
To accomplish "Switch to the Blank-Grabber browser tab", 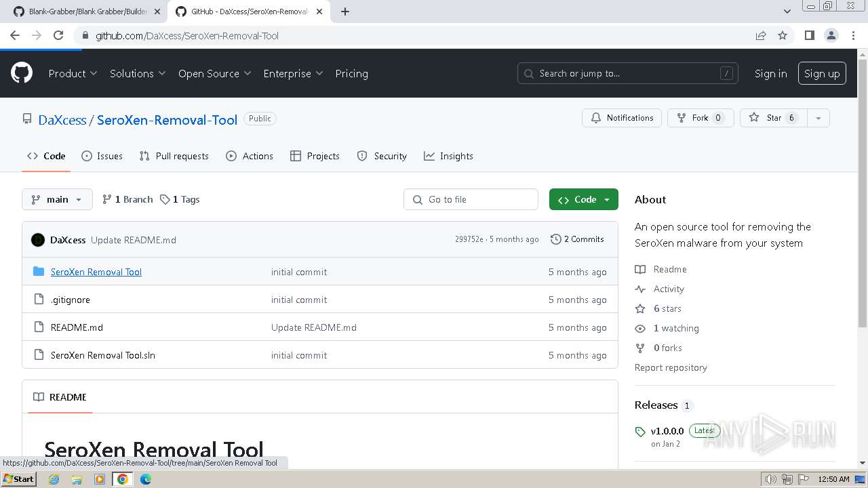I will point(86,12).
